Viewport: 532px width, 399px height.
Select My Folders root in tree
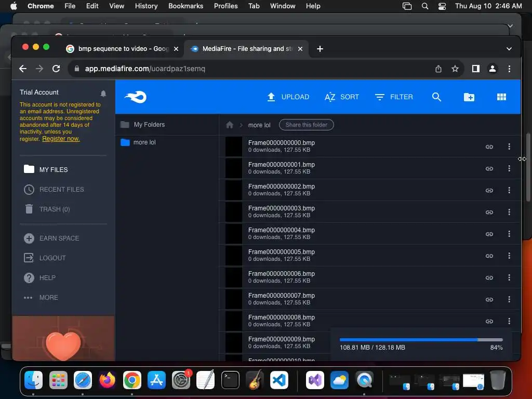click(143, 125)
